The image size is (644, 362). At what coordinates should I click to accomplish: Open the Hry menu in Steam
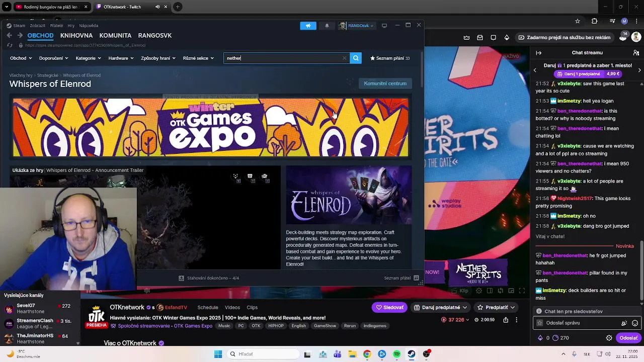tap(71, 26)
